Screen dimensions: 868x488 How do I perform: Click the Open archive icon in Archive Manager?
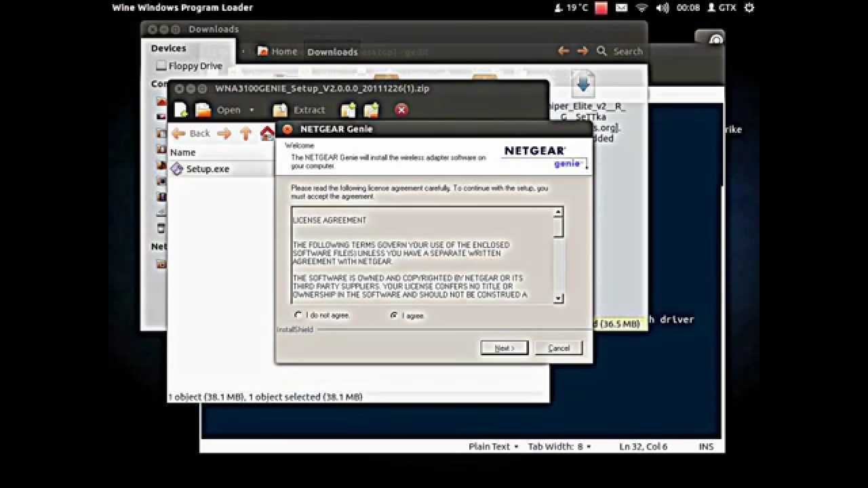pos(203,110)
